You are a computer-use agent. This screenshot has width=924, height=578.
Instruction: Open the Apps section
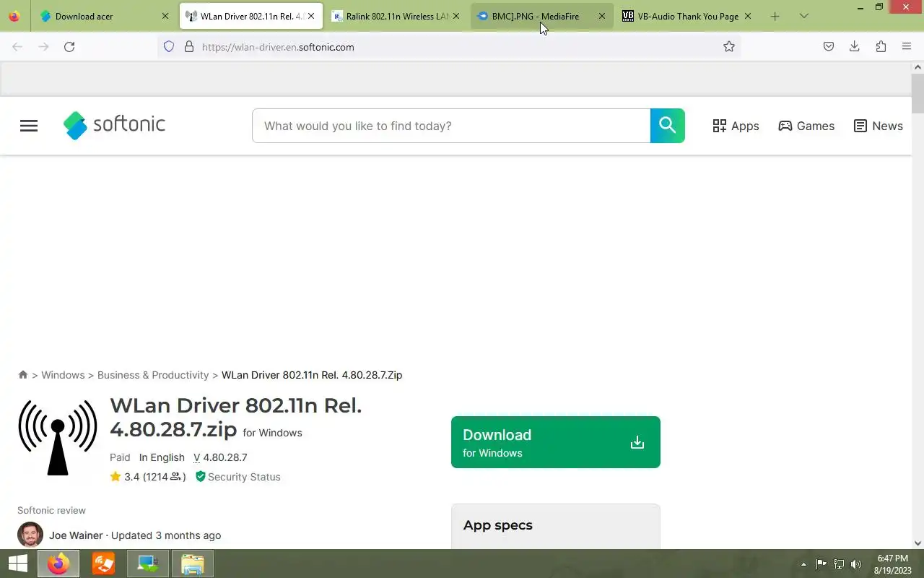736,126
